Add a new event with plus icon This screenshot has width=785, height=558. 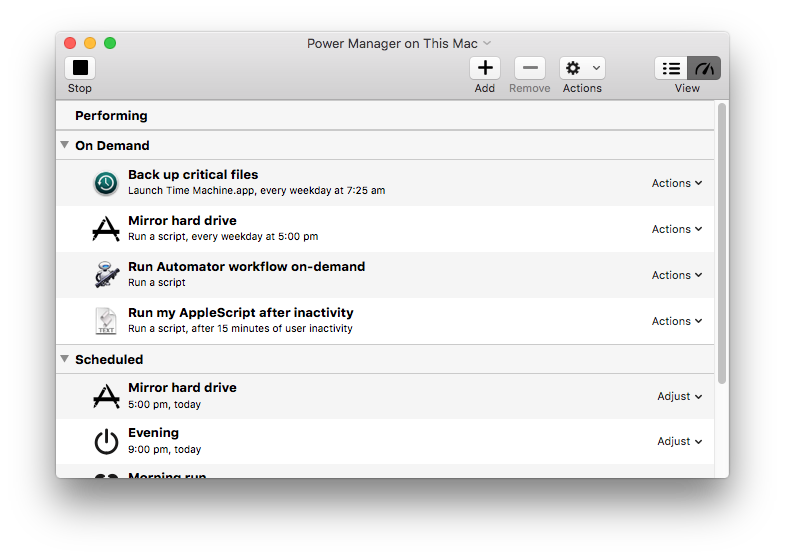click(485, 68)
